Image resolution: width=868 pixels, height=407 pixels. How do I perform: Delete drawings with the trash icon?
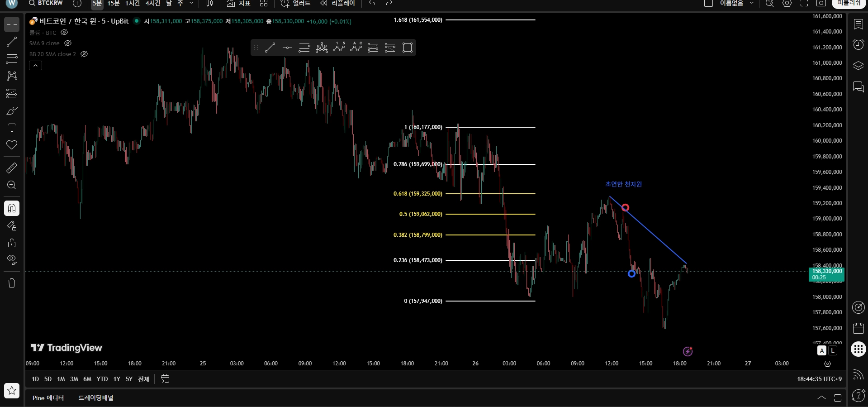(x=12, y=283)
